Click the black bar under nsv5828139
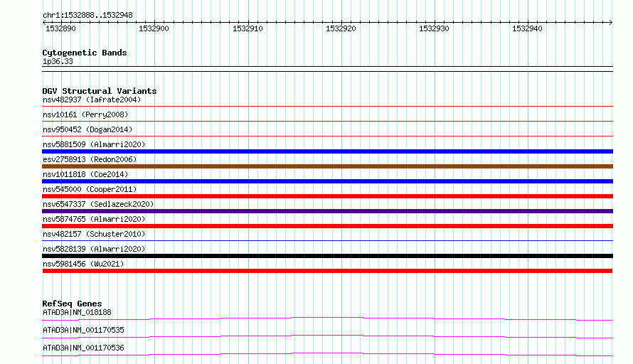Viewport: 633px width, 364px height. click(327, 256)
